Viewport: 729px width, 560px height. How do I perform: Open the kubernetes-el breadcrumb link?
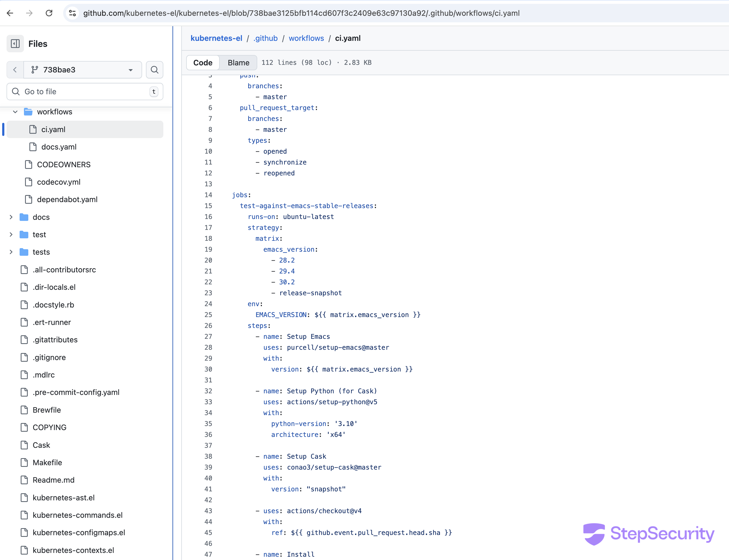[216, 38]
